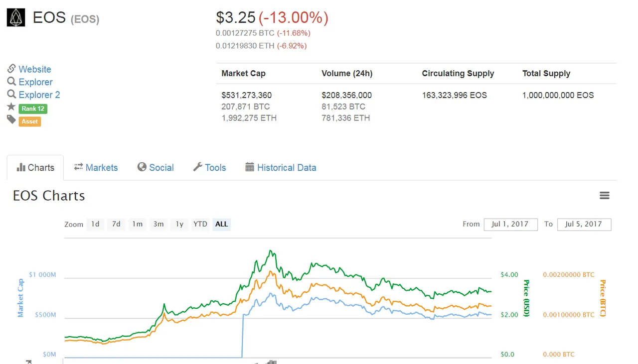Click the Market Cap column header

[x=244, y=74]
